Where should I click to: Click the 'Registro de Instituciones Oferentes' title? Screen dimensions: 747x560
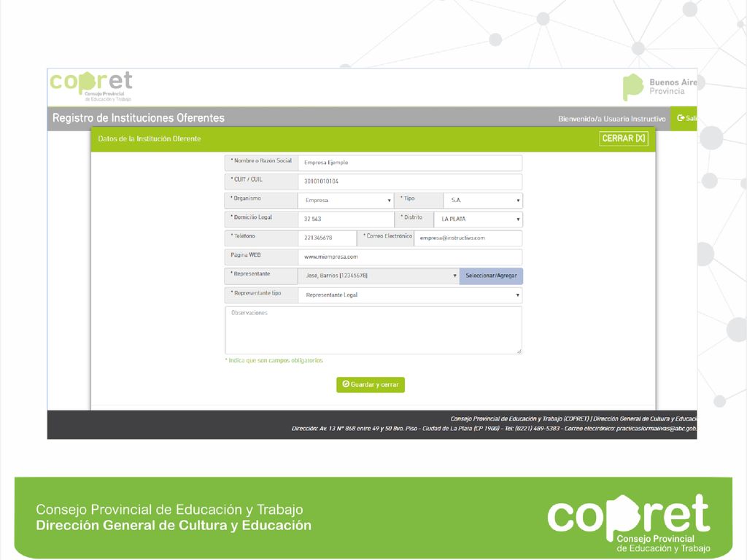tap(138, 118)
